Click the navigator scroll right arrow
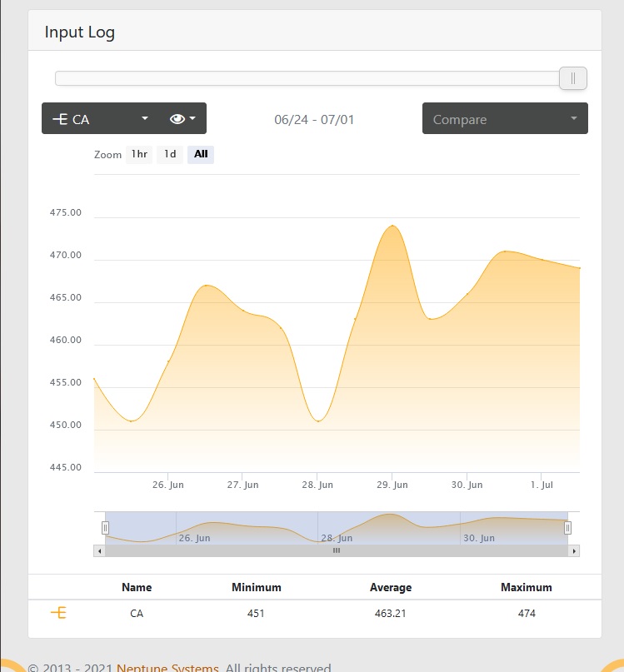Screen dimensions: 624x672 tap(574, 551)
